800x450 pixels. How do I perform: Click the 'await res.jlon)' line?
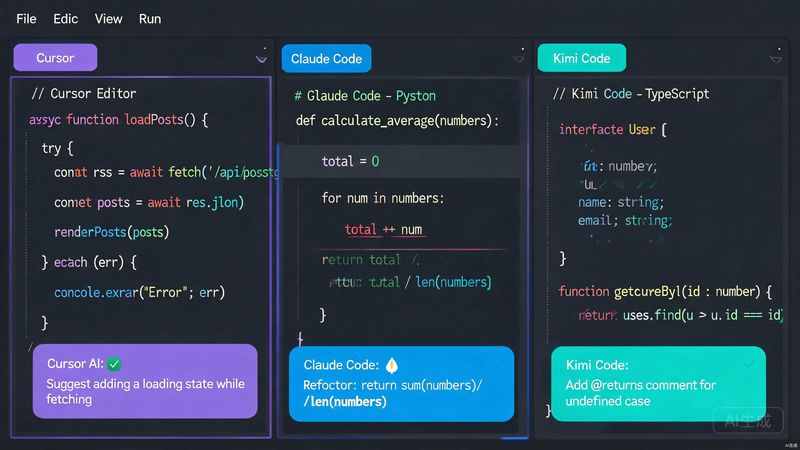(x=149, y=203)
